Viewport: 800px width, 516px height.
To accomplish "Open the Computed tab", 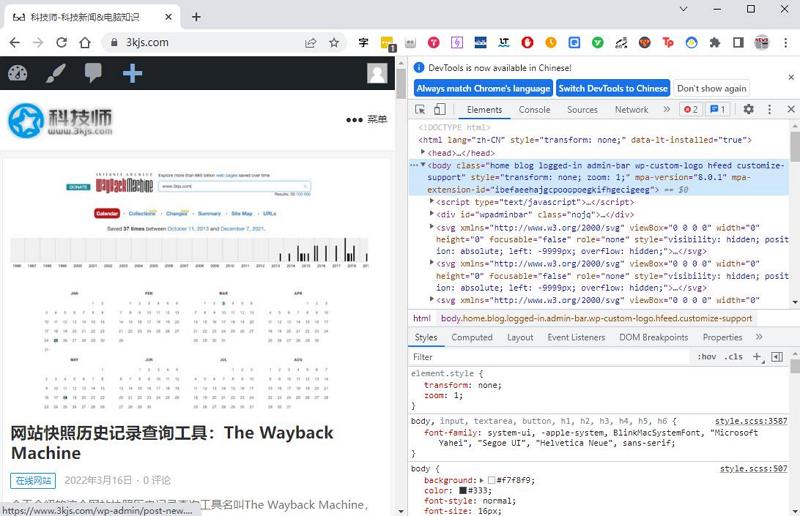I will pos(471,337).
